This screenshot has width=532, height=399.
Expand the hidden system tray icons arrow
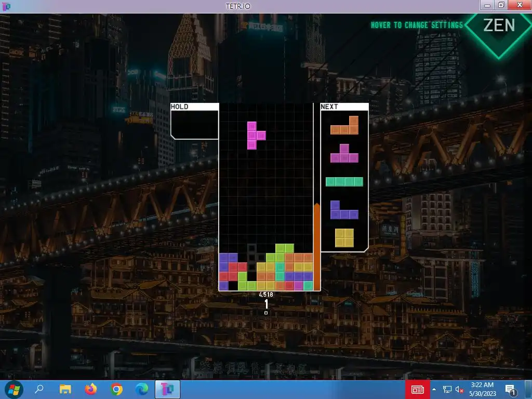(x=434, y=389)
